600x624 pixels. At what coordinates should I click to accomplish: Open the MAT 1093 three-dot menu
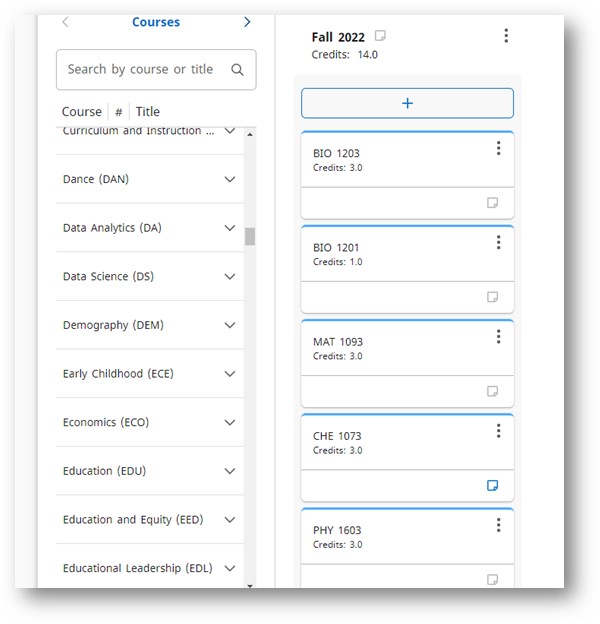498,336
